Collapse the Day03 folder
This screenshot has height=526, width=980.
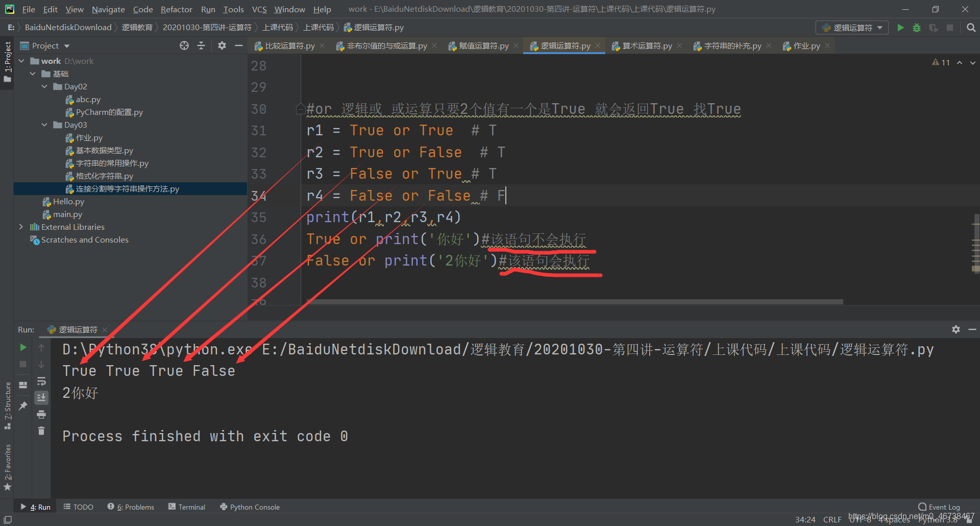point(44,125)
